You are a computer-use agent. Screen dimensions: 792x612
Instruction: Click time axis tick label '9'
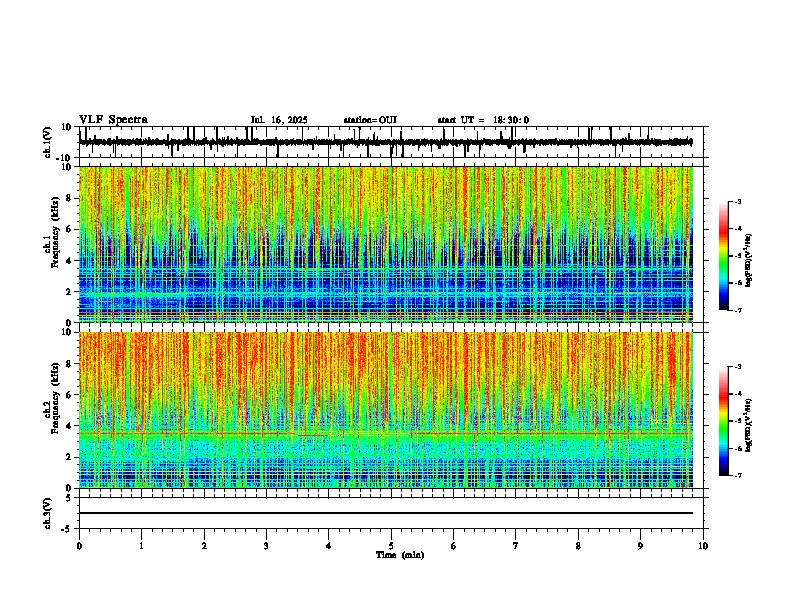click(x=640, y=546)
